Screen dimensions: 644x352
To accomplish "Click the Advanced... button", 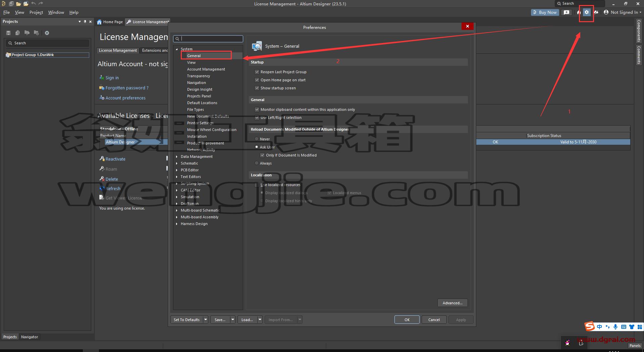I will (452, 303).
